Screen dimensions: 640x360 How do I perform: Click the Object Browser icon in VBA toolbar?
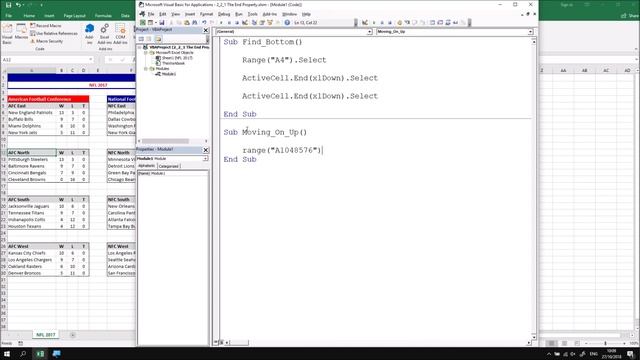pos(270,22)
